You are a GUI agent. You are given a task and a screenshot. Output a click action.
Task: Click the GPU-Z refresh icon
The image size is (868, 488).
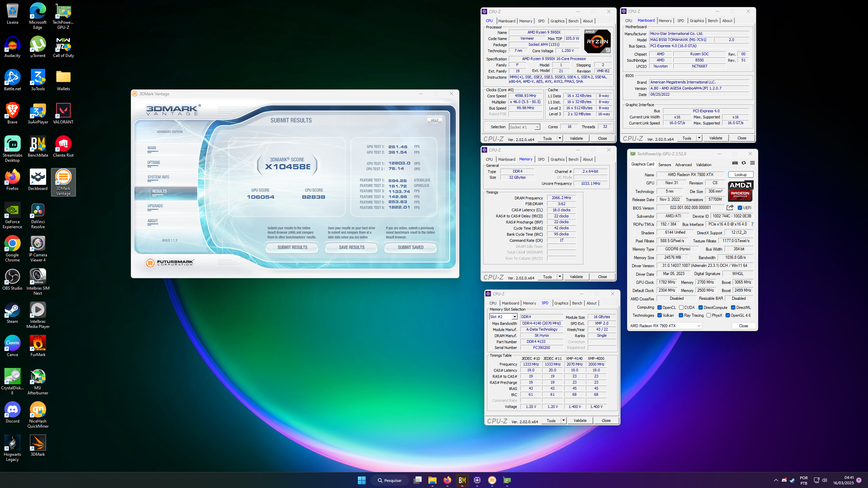744,163
